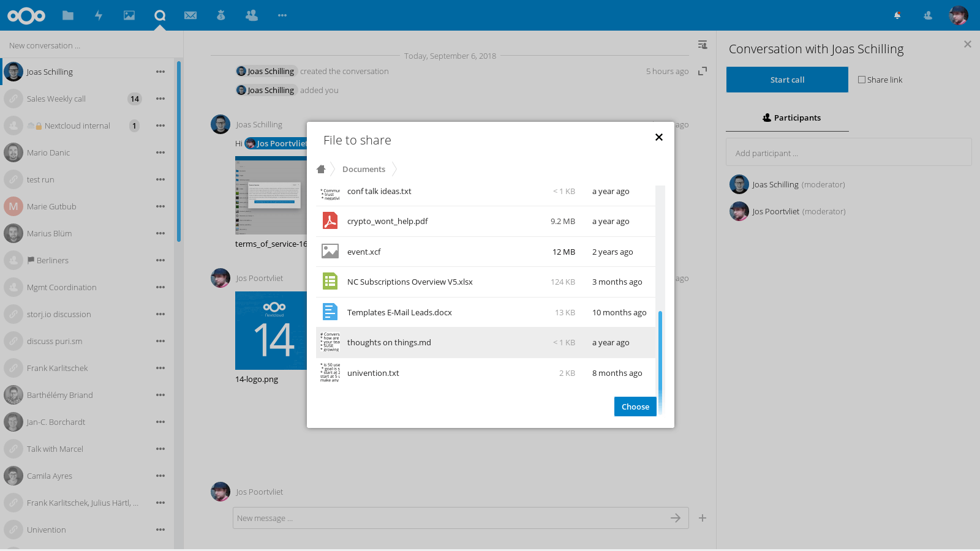Open the Files app
Image resolution: width=980 pixels, height=551 pixels.
pyautogui.click(x=68, y=15)
